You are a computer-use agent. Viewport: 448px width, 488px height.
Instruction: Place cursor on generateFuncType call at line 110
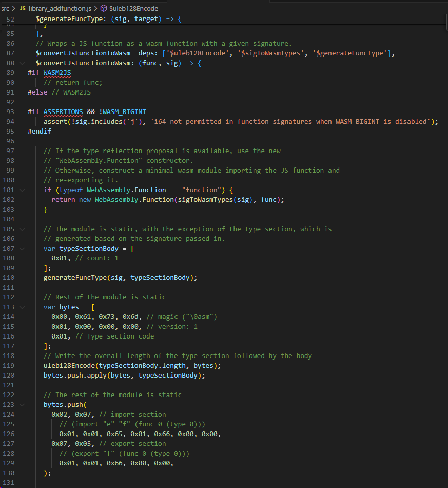[x=75, y=278]
